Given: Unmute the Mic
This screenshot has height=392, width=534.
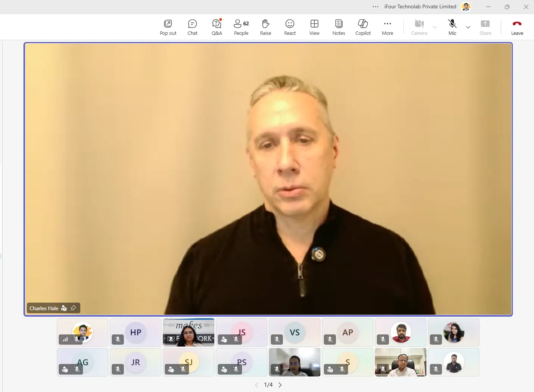Looking at the screenshot, I should point(452,27).
